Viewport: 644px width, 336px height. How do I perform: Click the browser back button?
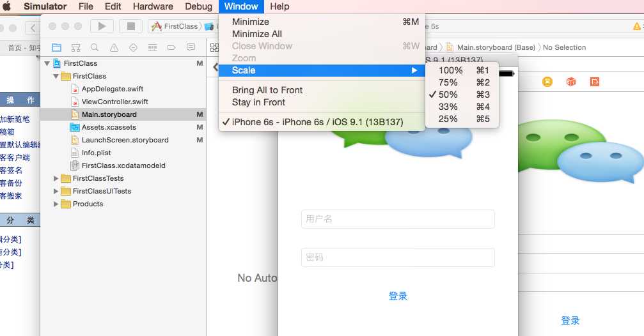(x=32, y=28)
